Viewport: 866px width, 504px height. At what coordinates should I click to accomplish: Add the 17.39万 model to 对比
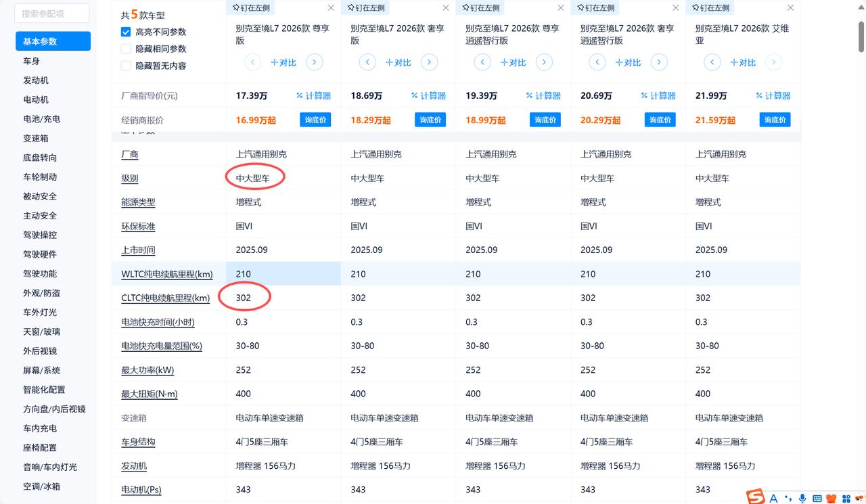pos(283,63)
